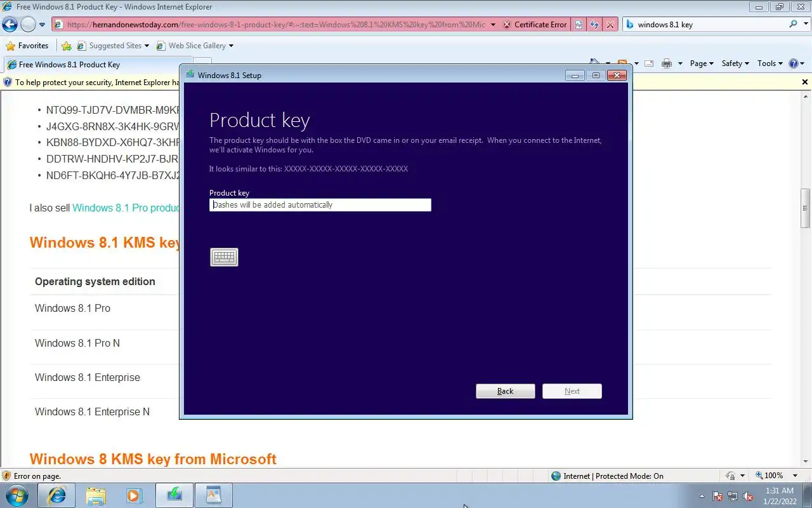Click Windows 8 KMS key from Microsoft heading
This screenshot has height=508, width=812.
point(153,458)
